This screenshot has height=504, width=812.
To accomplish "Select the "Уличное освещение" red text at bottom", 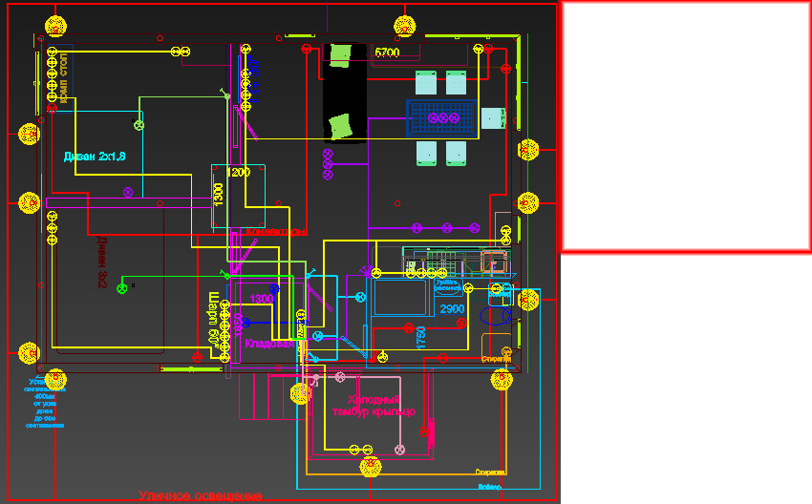I will (200, 496).
